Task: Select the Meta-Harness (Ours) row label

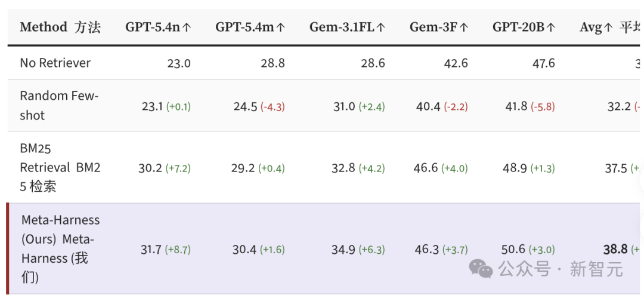Action: click(60, 248)
